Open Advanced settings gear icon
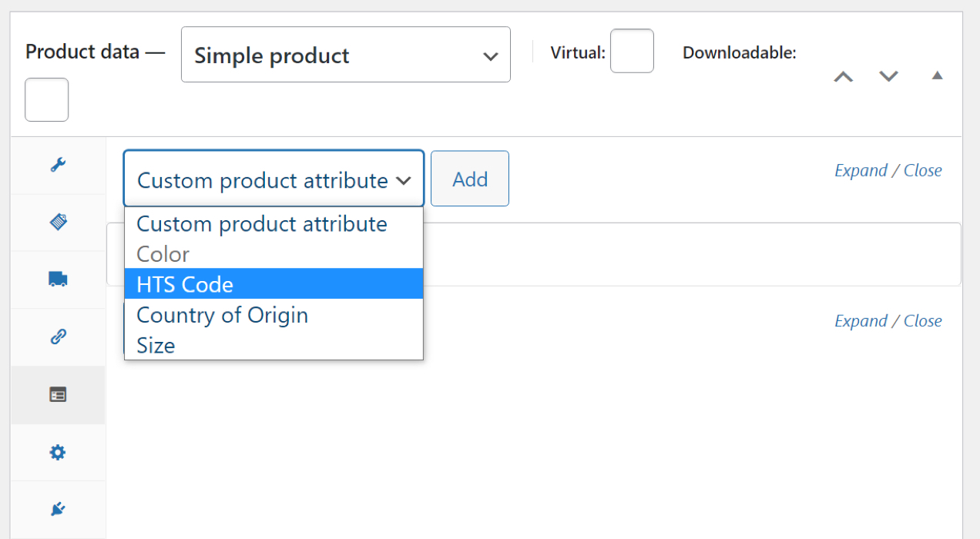Viewport: 980px width, 539px height. (58, 453)
